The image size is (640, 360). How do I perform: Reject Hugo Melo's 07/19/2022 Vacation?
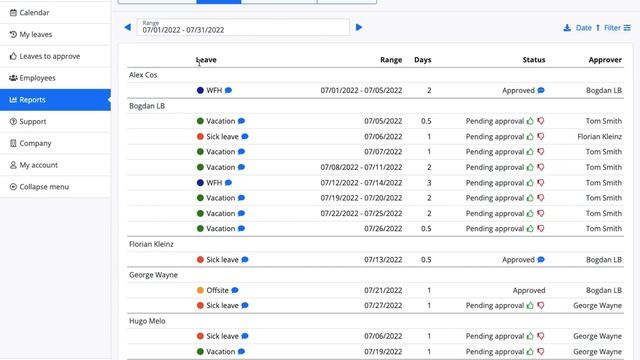click(x=541, y=351)
